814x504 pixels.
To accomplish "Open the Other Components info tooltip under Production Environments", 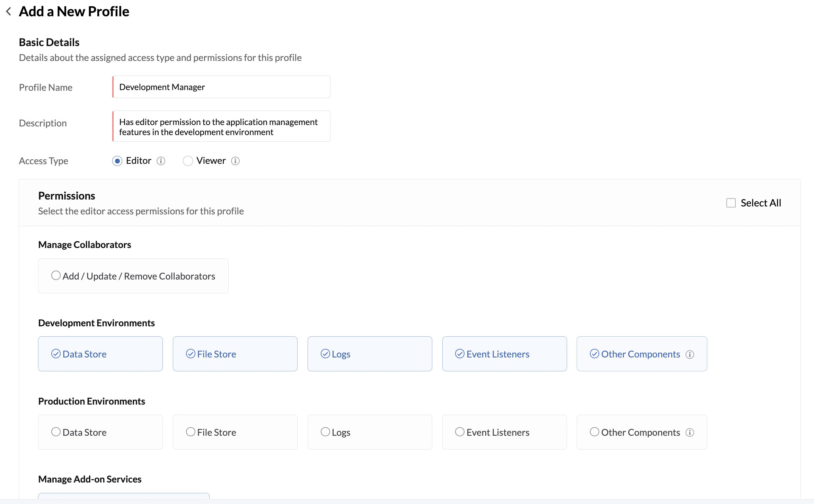I will point(690,432).
